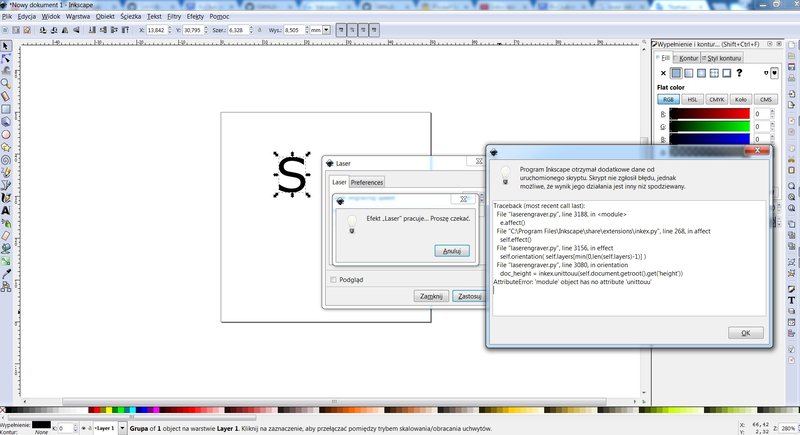Image resolution: width=800 pixels, height=435 pixels.
Task: Click the X position input field
Action: click(156, 30)
